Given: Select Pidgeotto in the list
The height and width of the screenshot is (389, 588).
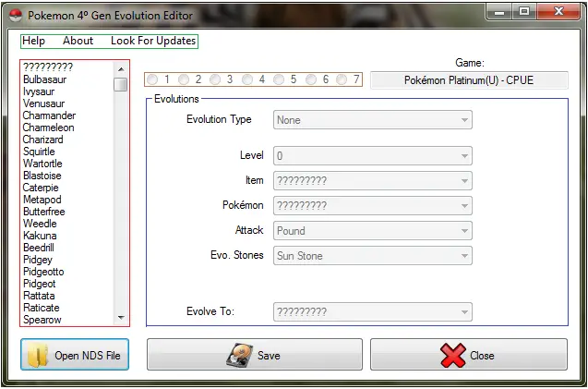Looking at the screenshot, I should point(43,272).
